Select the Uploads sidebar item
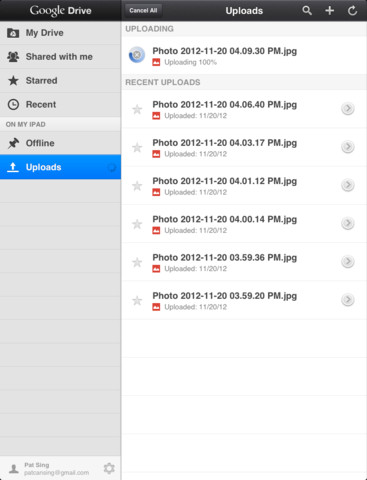 (x=60, y=167)
